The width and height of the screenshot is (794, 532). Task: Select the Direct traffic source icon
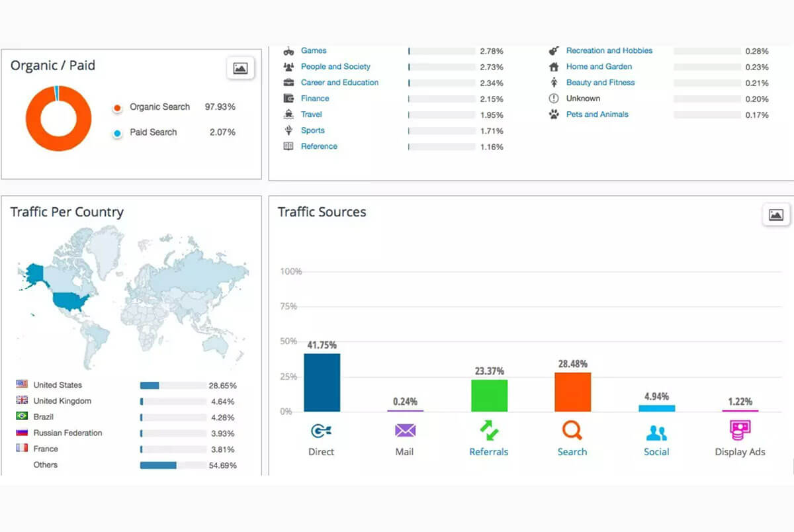tap(321, 431)
